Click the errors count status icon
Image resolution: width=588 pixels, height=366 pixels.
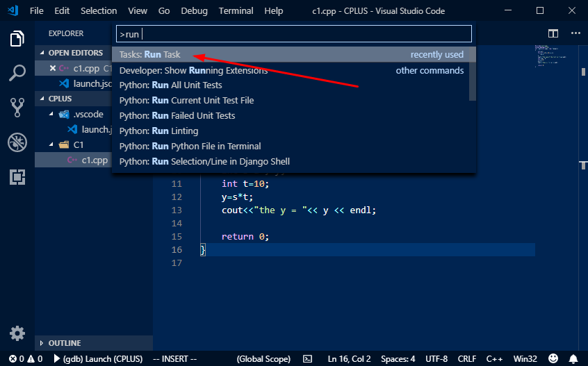click(16, 359)
